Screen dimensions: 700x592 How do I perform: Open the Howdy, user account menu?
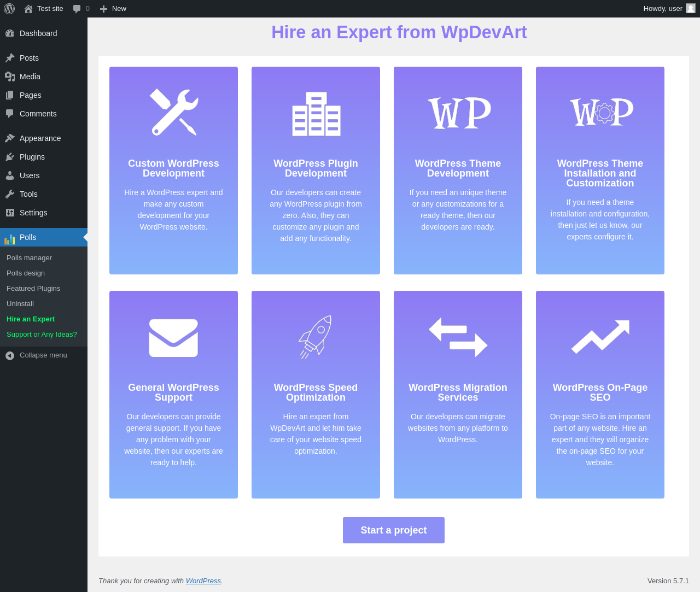click(663, 9)
